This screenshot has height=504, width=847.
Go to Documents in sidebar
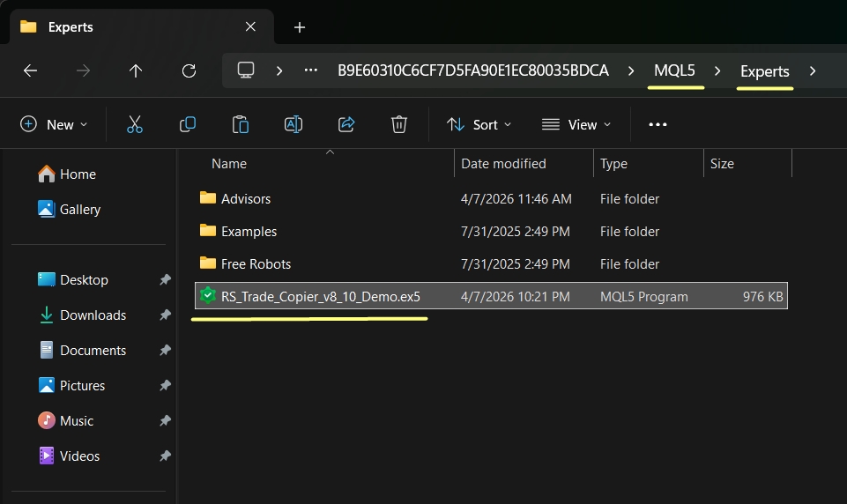tap(83, 350)
